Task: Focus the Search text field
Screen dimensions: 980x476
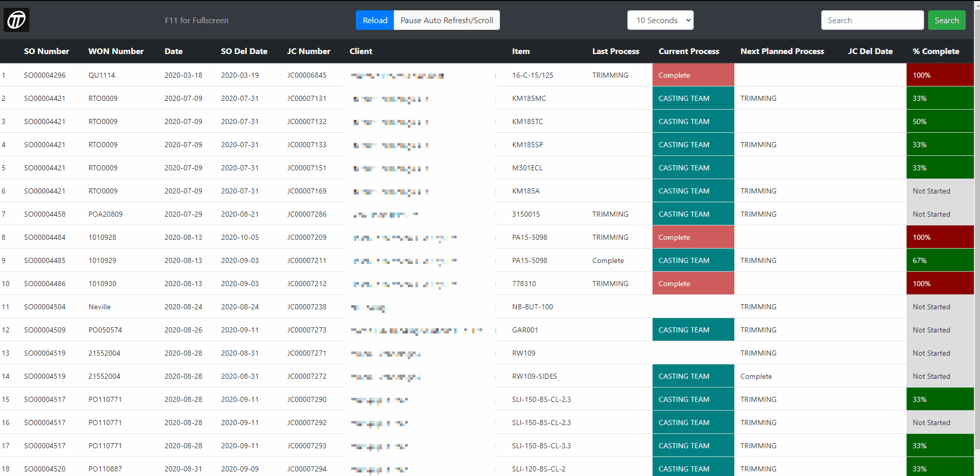Action: pyautogui.click(x=872, y=20)
